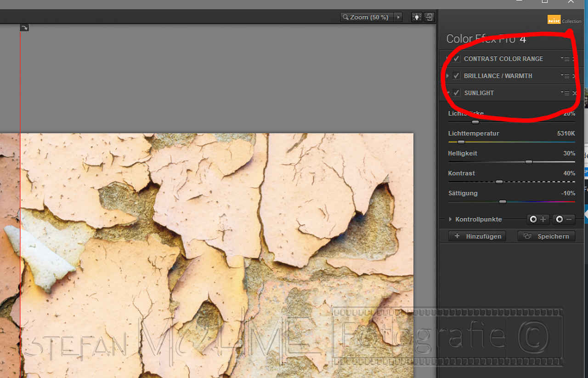Expand the Brilliance / Warmth filter

[448, 76]
